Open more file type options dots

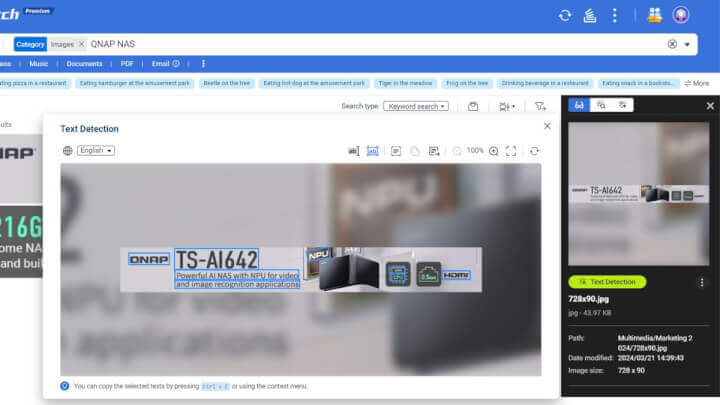pyautogui.click(x=203, y=64)
